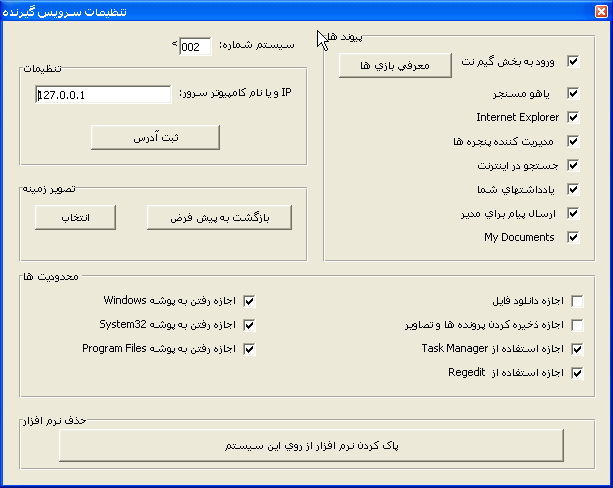Uncheck ورود به بخش گیم نت checkbox
This screenshot has width=613, height=488.
coord(573,62)
